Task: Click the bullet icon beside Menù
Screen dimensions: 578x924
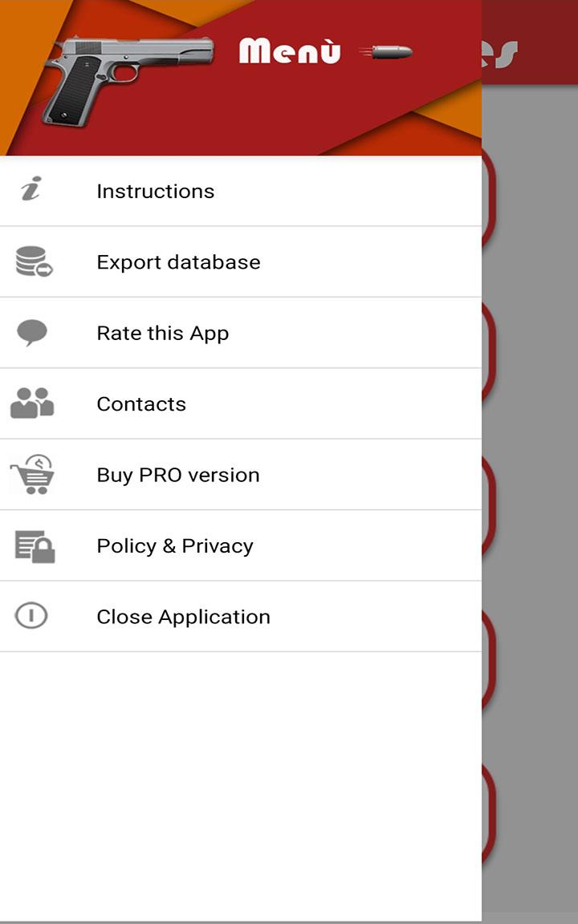Action: tap(387, 52)
